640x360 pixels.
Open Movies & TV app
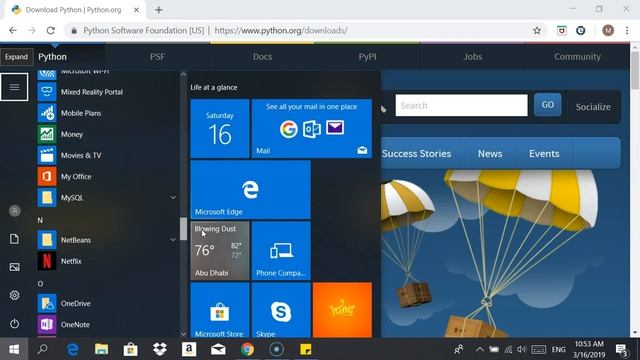pos(81,156)
